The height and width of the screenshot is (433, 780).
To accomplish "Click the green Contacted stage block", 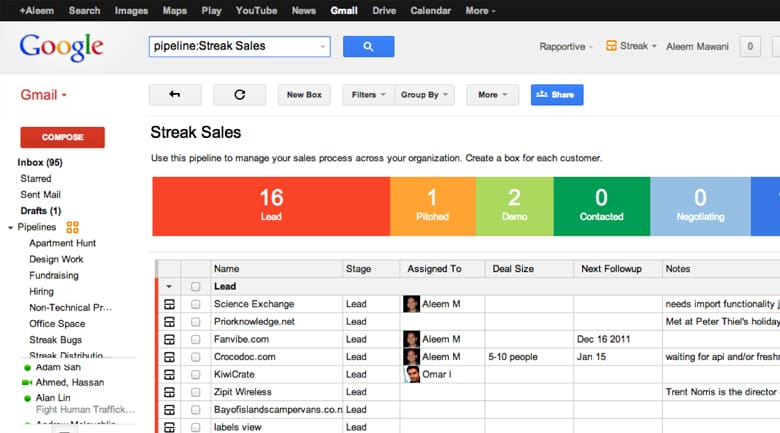I will (x=601, y=206).
